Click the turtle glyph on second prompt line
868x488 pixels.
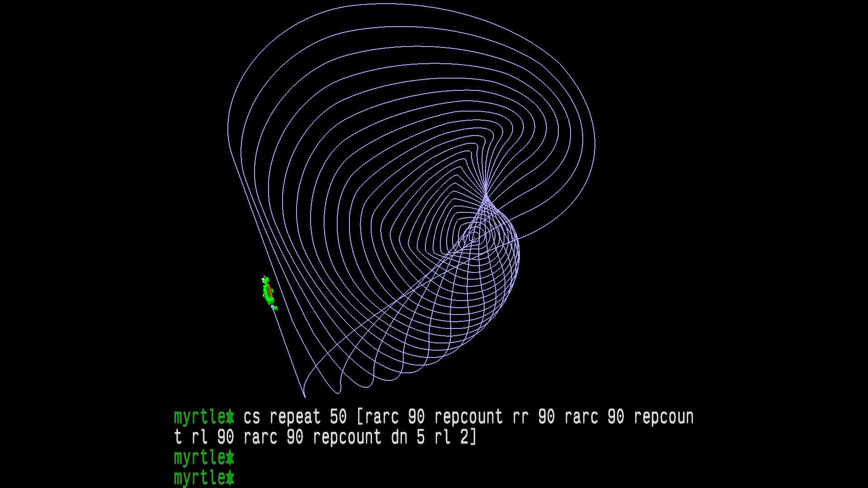230,457
